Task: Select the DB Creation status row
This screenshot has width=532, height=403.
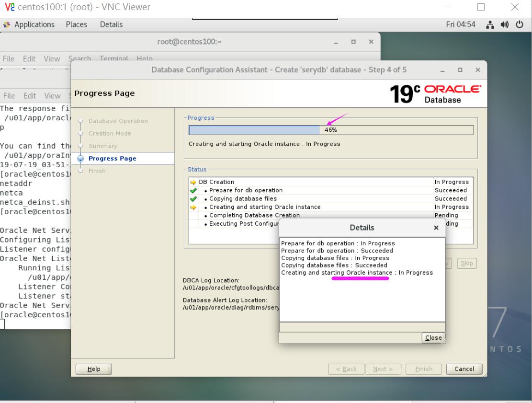Action: pyautogui.click(x=331, y=182)
